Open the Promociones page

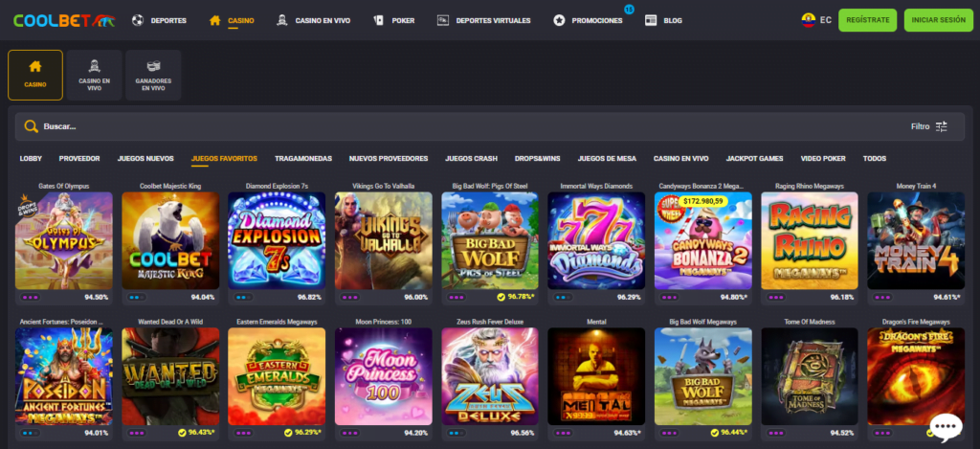pos(597,21)
